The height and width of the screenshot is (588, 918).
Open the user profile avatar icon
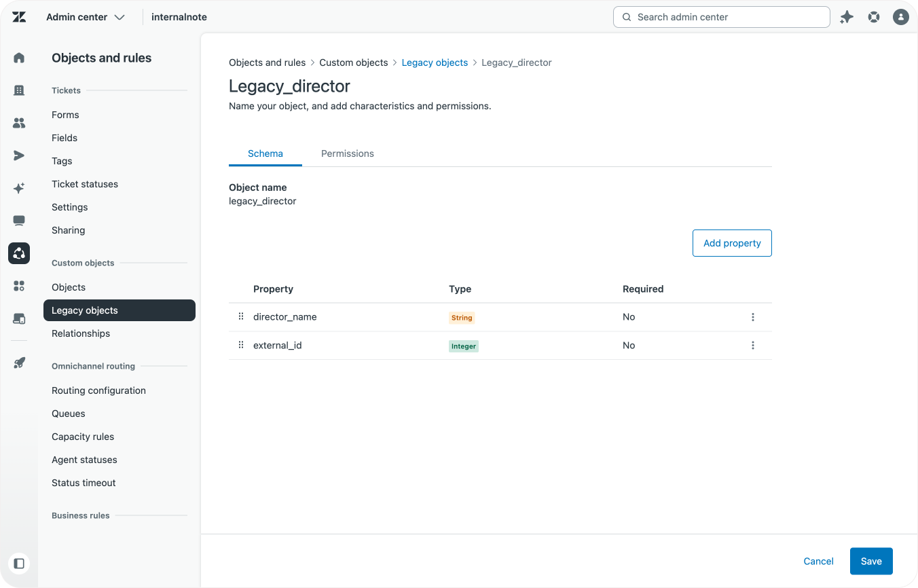pos(900,17)
